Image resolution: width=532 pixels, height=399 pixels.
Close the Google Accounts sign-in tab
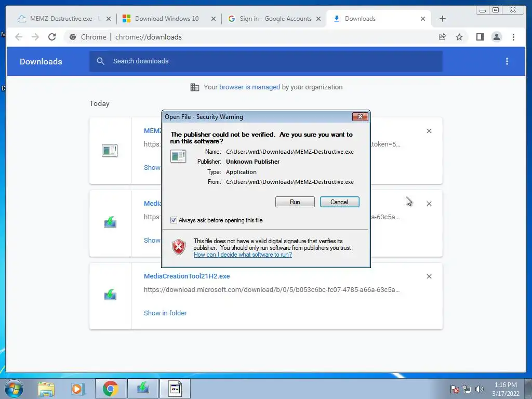318,19
